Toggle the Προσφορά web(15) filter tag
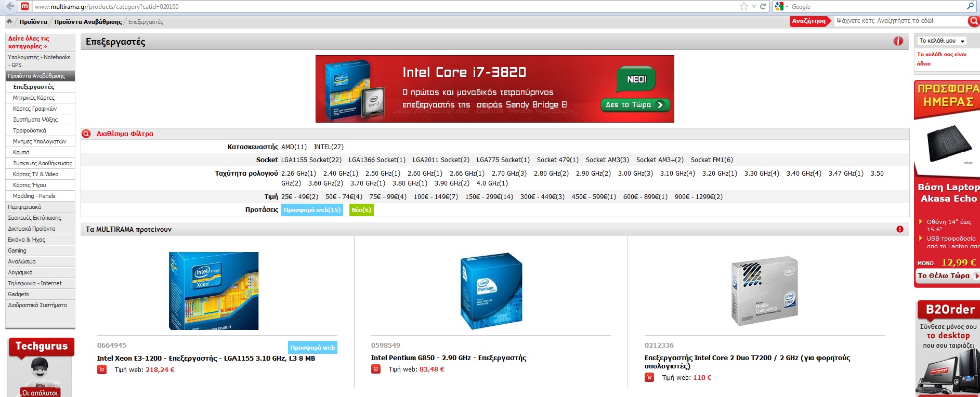The width and height of the screenshot is (980, 397). tap(312, 210)
